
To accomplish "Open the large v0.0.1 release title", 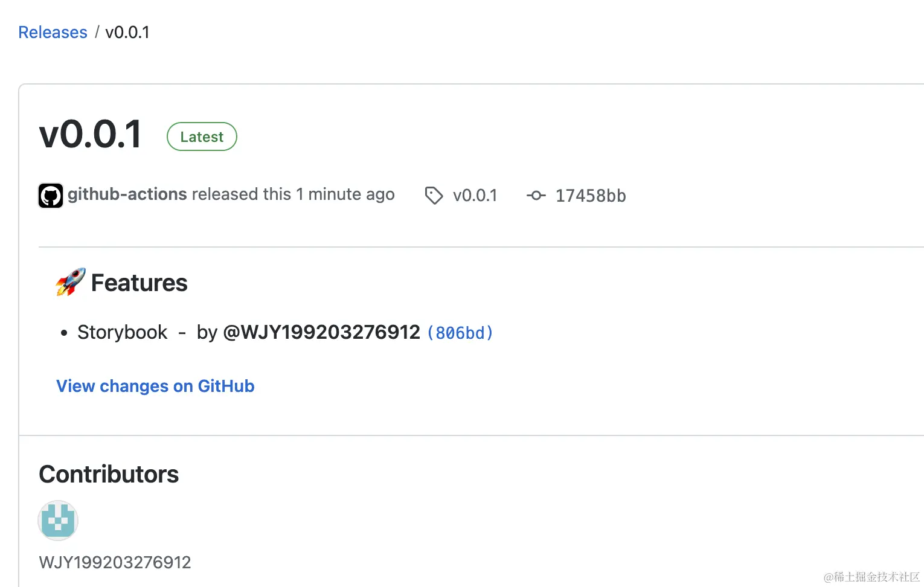I will point(91,134).
